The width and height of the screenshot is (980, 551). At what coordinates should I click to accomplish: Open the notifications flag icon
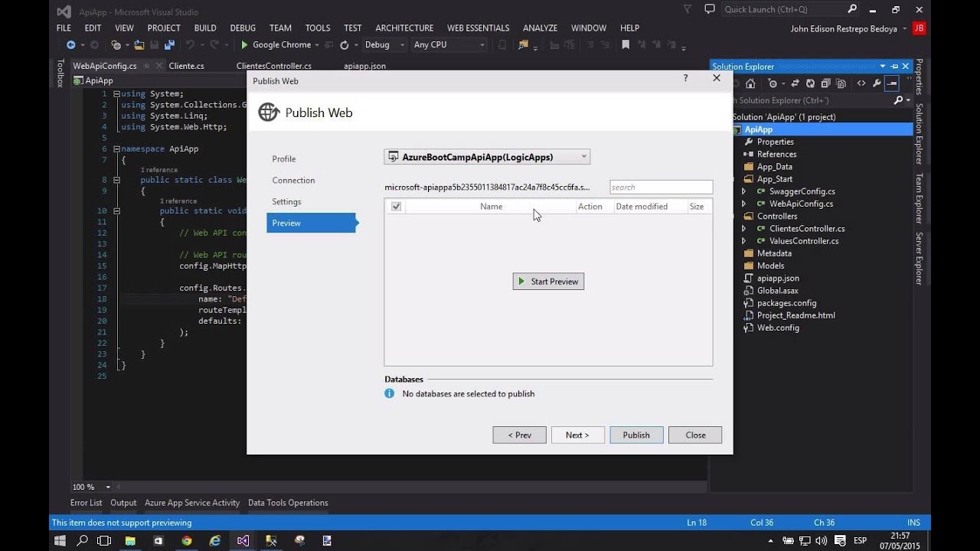point(686,9)
